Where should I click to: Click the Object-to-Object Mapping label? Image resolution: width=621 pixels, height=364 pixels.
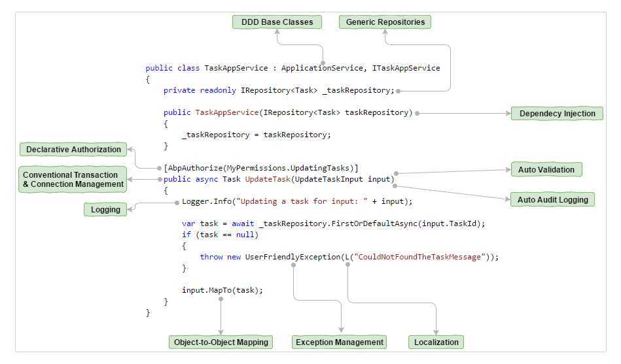(221, 342)
